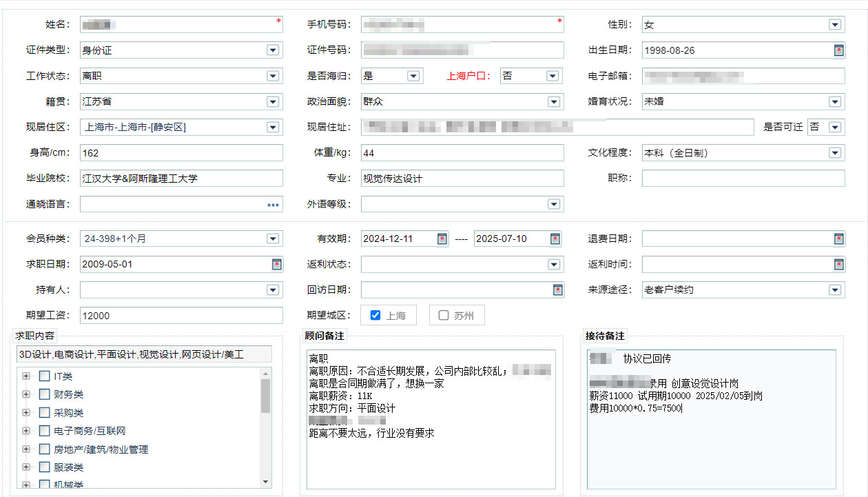868x497 pixels.
Task: Click the 证件号码 input field
Action: [462, 50]
